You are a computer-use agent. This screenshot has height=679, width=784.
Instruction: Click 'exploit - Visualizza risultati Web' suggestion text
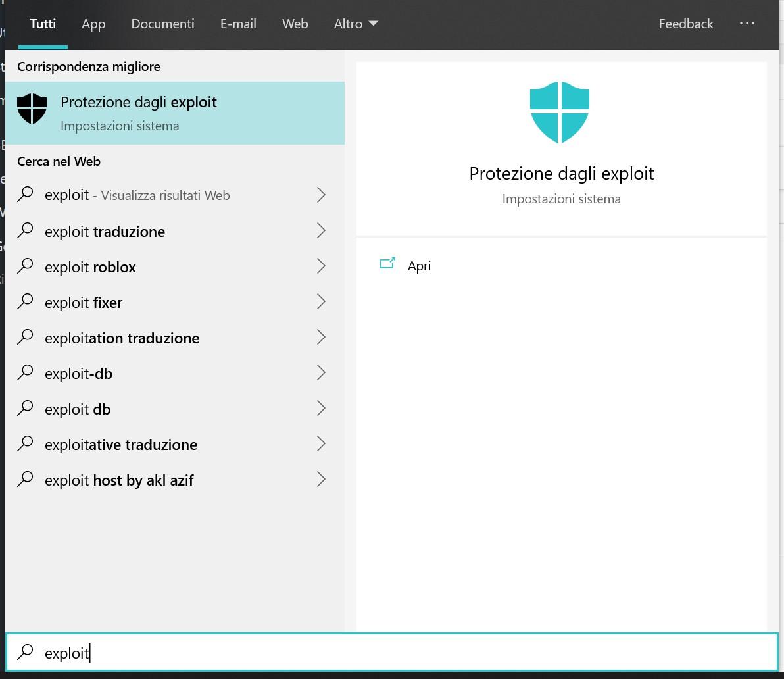[137, 195]
